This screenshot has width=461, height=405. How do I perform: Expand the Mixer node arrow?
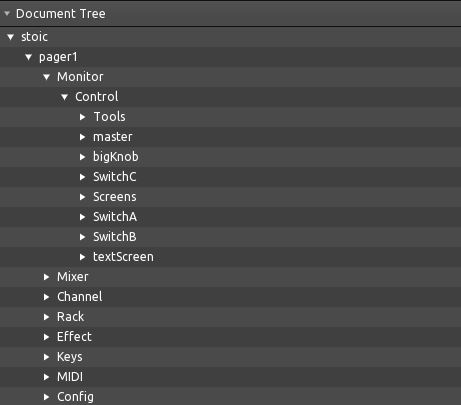point(47,277)
